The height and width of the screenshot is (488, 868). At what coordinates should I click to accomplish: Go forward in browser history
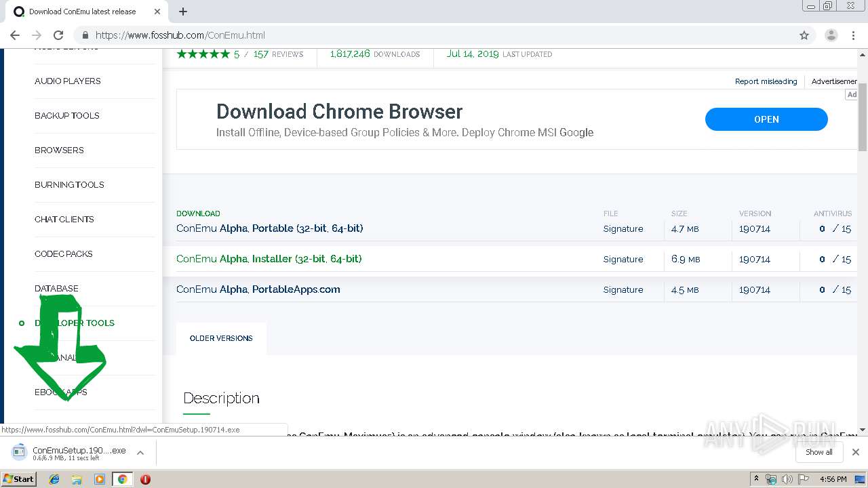[37, 35]
